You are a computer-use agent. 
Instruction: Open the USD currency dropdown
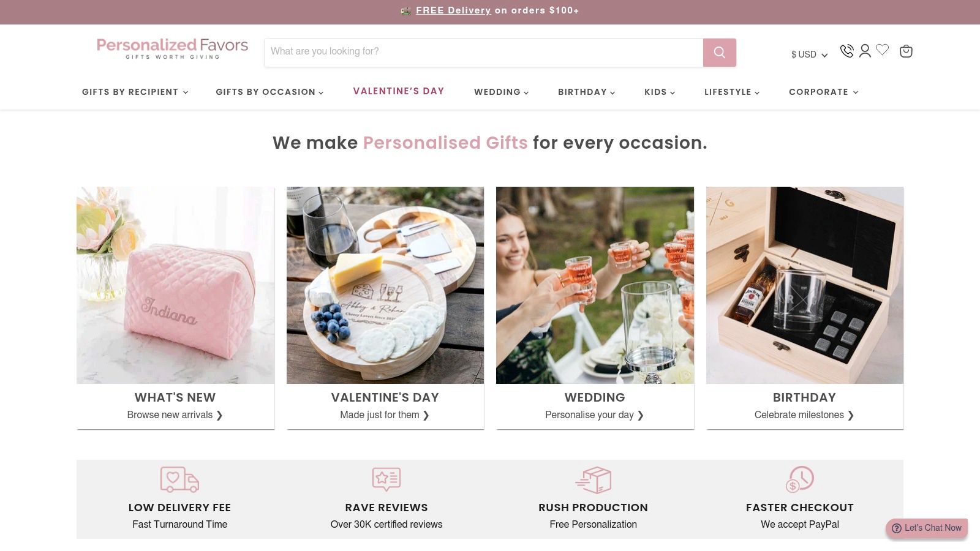tap(809, 54)
